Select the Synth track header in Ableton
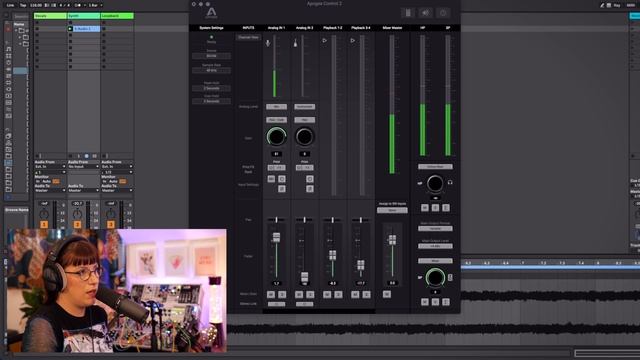This screenshot has height=360, width=640. tap(84, 16)
